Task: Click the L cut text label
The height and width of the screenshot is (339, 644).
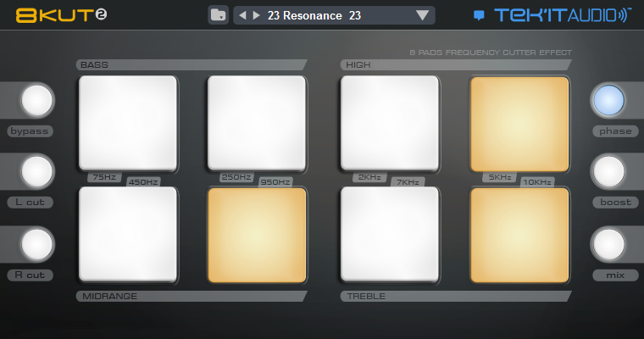Action: [x=30, y=203]
